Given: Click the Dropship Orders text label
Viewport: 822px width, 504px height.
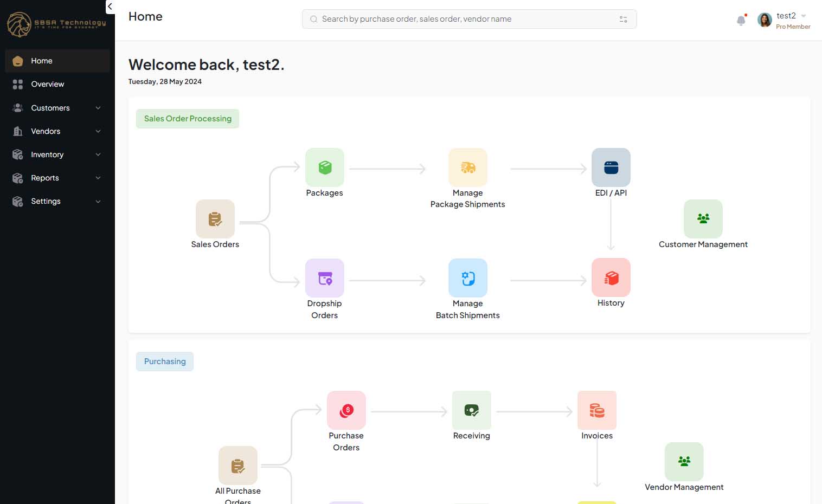Looking at the screenshot, I should click(325, 309).
